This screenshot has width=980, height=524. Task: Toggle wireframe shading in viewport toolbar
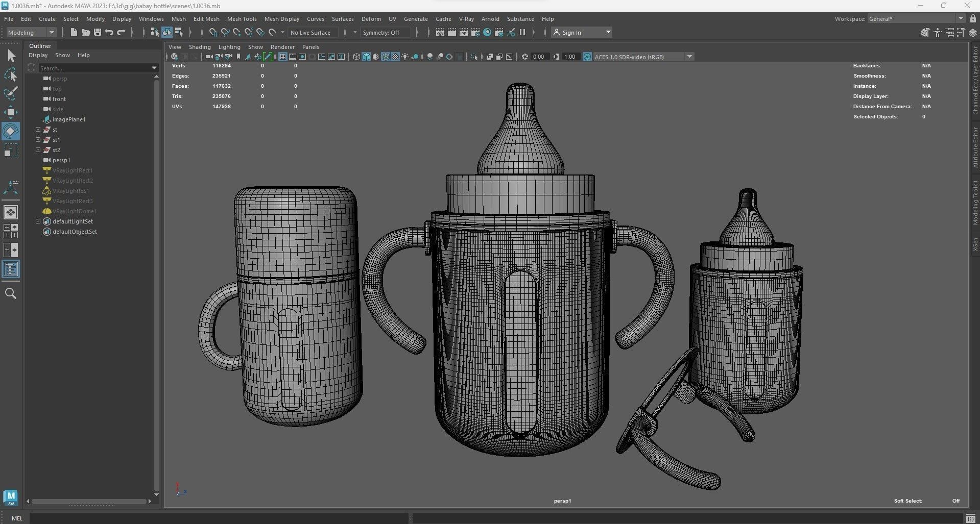point(356,57)
